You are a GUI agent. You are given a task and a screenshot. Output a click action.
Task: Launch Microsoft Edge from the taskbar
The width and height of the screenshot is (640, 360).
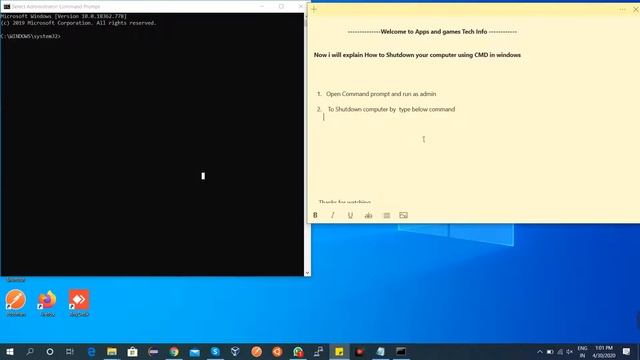(91, 351)
